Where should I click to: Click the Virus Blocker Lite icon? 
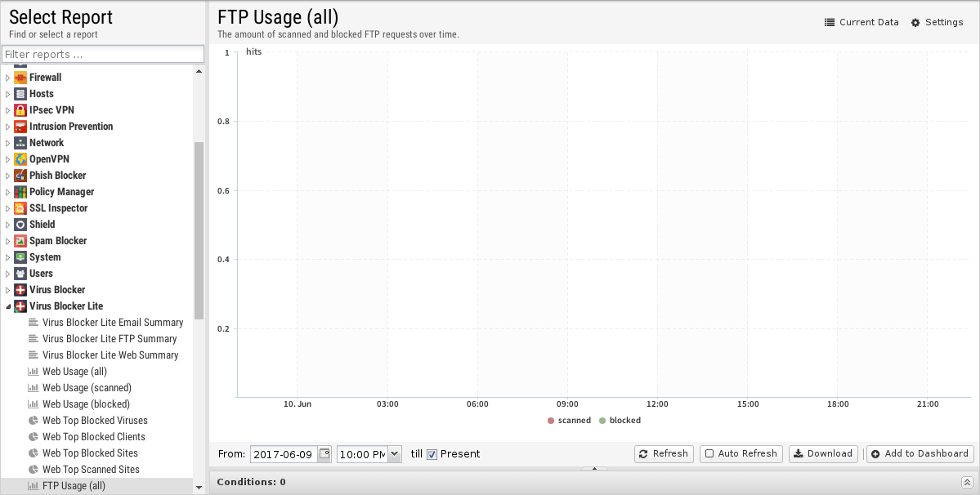[x=20, y=305]
